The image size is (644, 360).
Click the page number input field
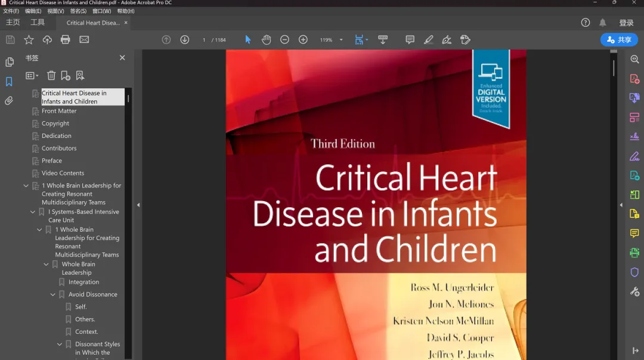coord(204,40)
